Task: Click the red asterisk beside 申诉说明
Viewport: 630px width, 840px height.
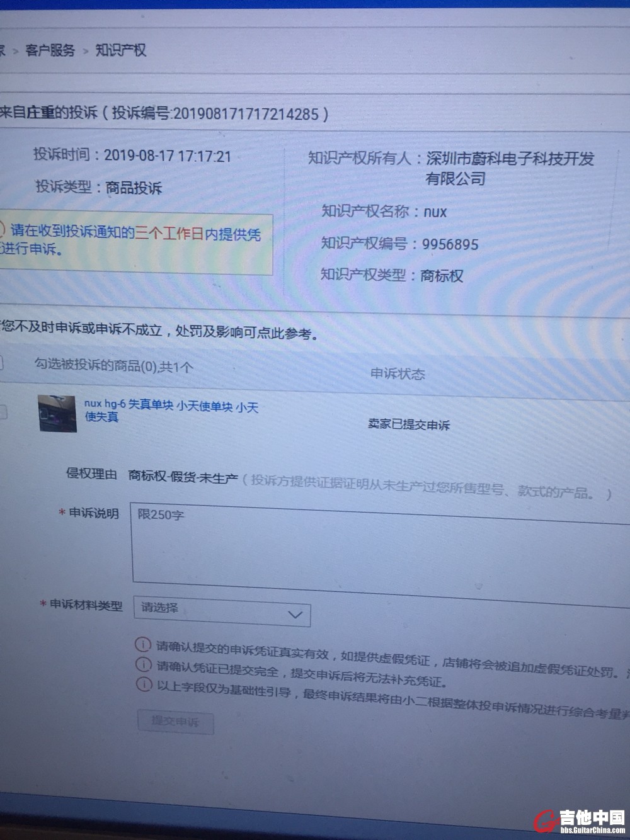Action: 62,513
